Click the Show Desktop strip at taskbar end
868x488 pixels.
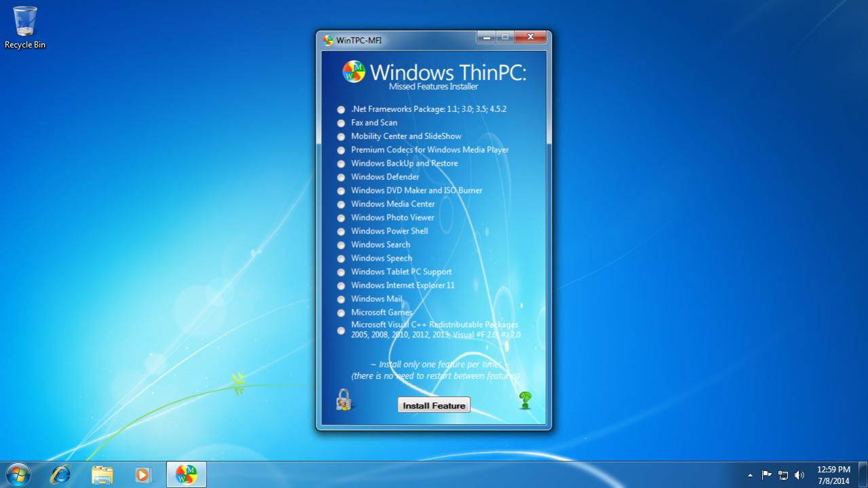coord(863,474)
